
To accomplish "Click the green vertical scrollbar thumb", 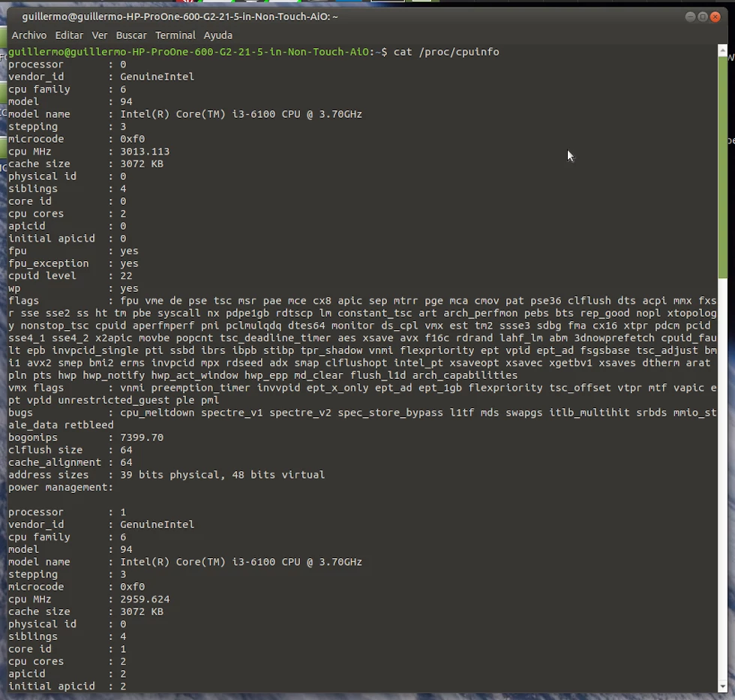I will [x=722, y=167].
